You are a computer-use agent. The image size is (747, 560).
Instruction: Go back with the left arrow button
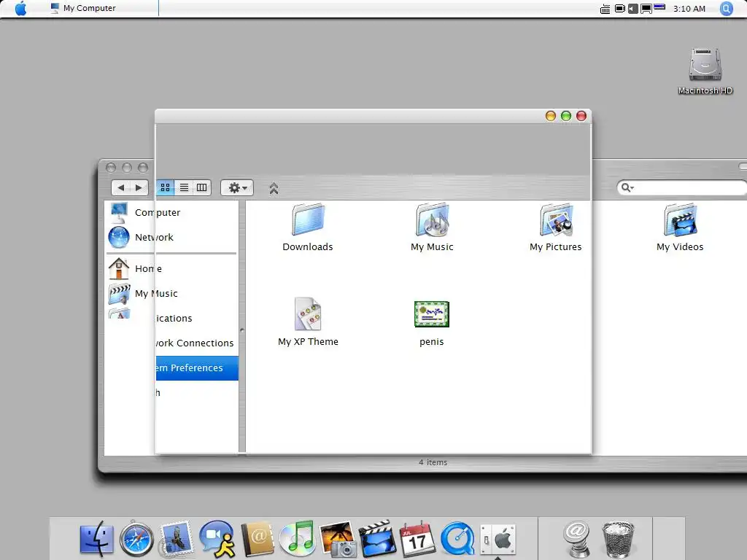tap(120, 187)
